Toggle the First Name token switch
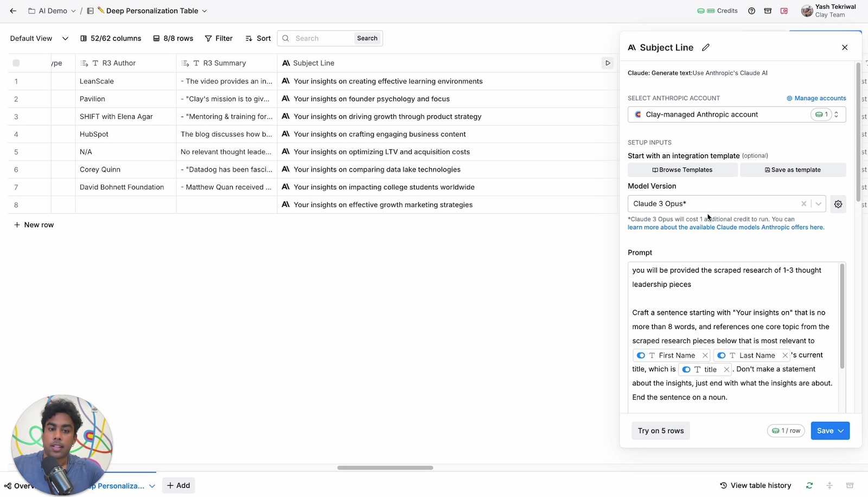Image resolution: width=868 pixels, height=497 pixels. pyautogui.click(x=641, y=356)
